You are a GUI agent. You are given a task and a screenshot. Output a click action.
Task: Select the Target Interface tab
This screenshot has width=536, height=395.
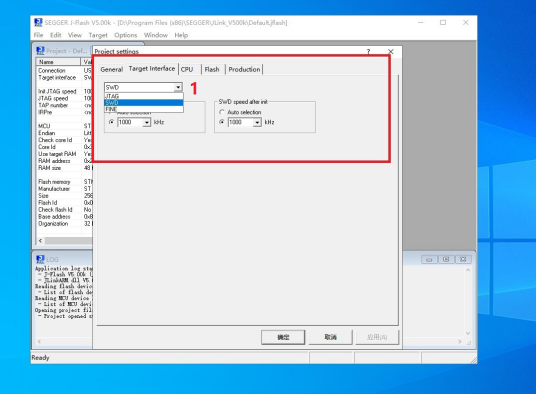pyautogui.click(x=152, y=69)
